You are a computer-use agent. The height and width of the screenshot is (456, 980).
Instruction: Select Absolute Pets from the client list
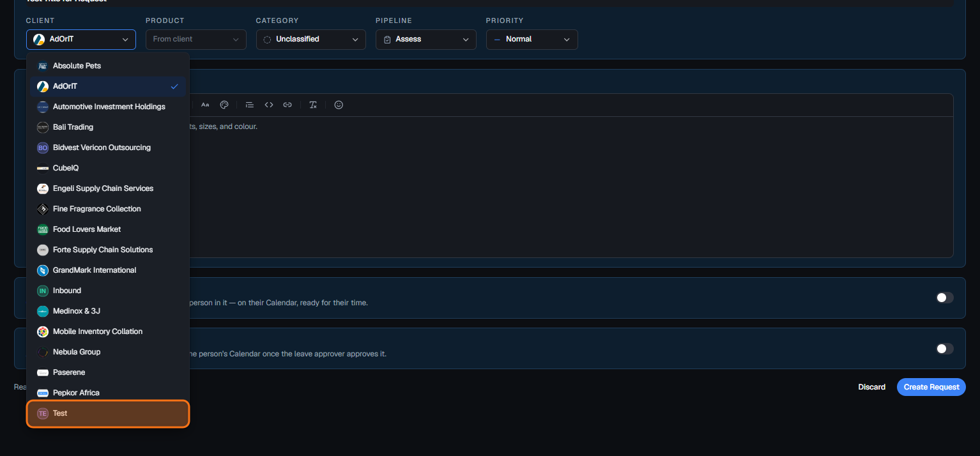point(108,66)
